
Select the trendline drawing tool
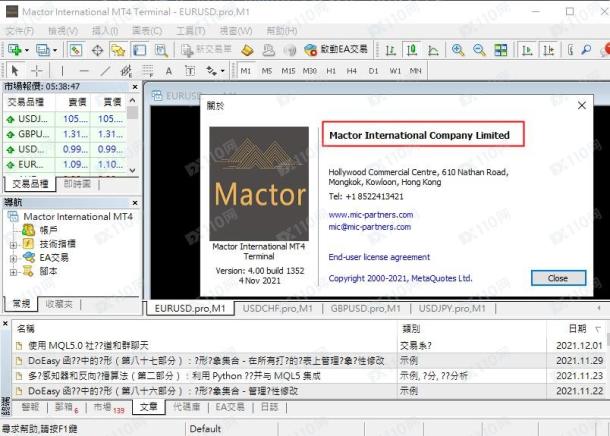pyautogui.click(x=105, y=71)
